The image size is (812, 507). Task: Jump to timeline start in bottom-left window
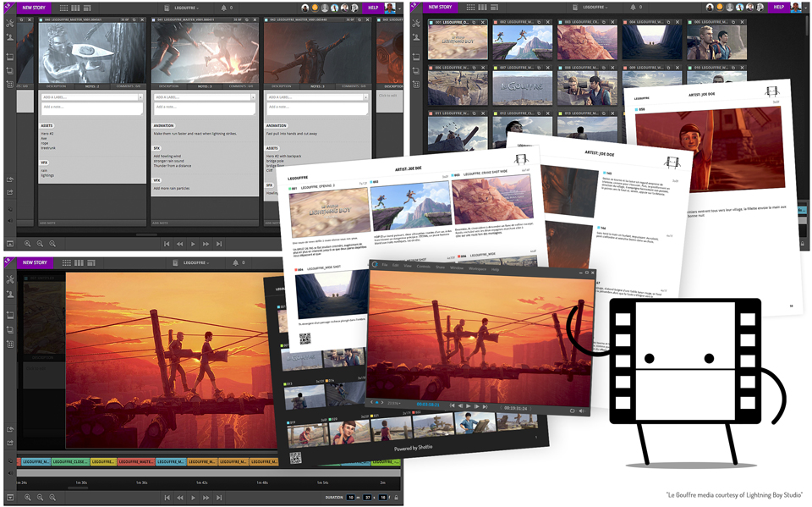point(167,498)
